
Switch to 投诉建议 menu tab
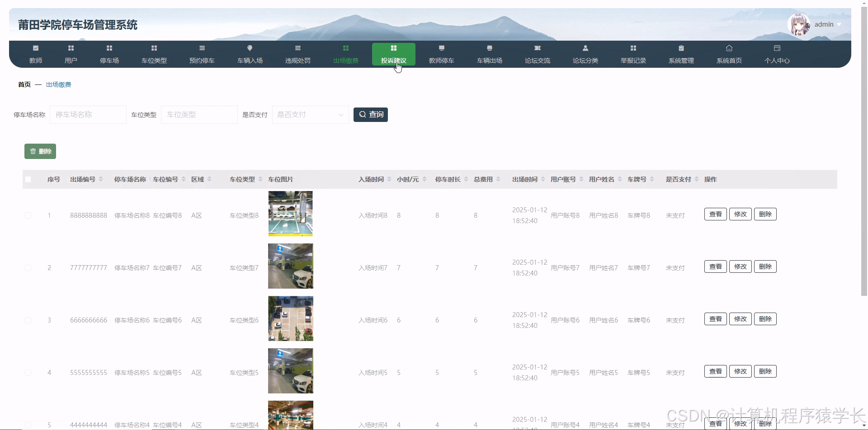click(x=394, y=54)
